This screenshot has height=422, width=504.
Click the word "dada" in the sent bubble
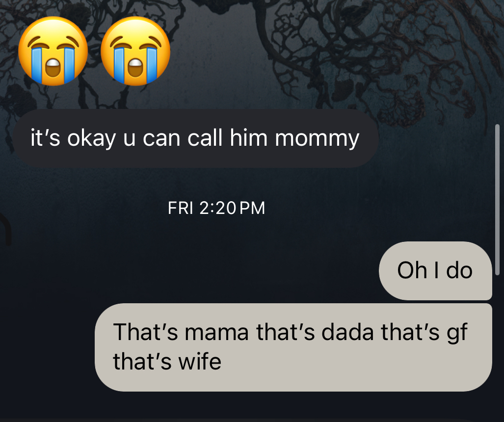coord(347,332)
